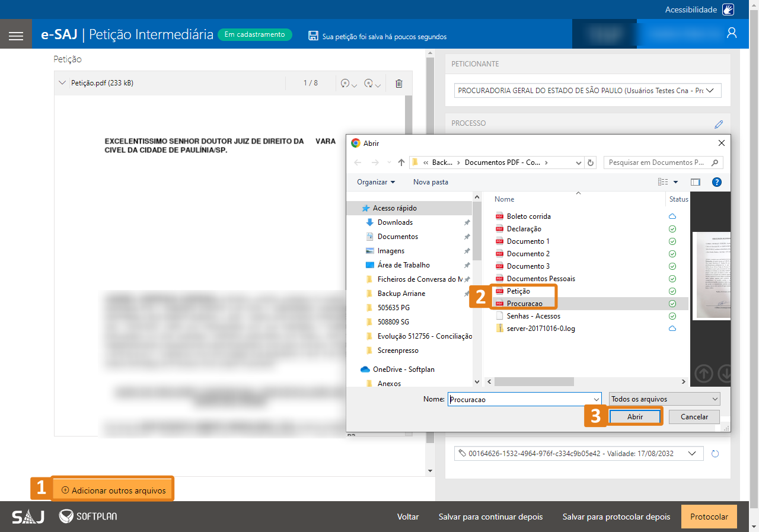Go back in the Abrir dialog
Screen dimensions: 759x532
tap(358, 163)
